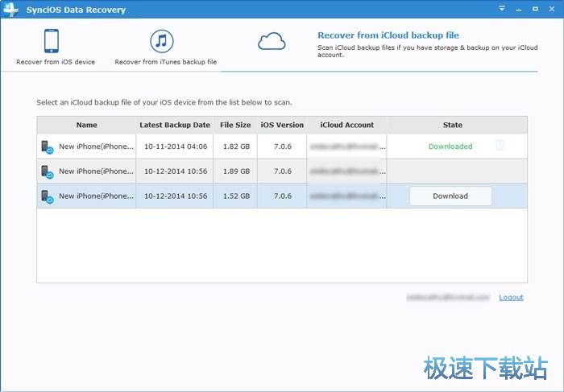564x392 pixels.
Task: Sort by Latest Backup Date column header
Action: pyautogui.click(x=175, y=125)
